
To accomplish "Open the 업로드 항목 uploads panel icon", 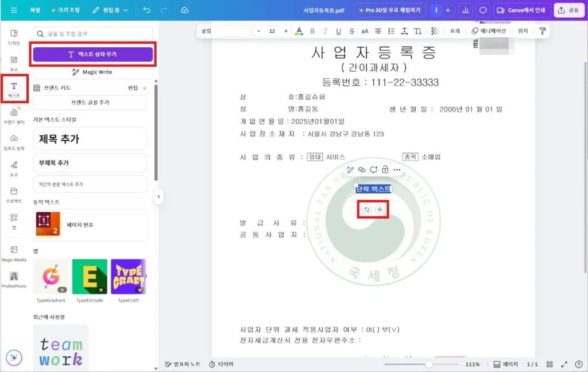I will pyautogui.click(x=14, y=141).
